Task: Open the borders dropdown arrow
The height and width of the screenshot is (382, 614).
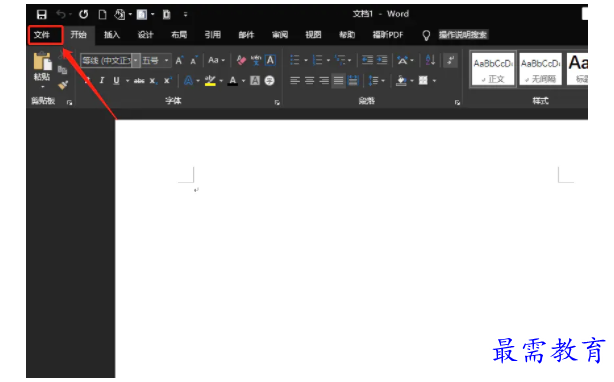Action: point(434,81)
